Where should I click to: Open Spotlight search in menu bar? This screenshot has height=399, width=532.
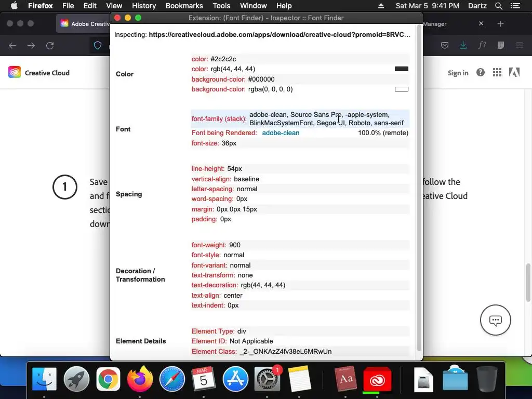tap(498, 6)
